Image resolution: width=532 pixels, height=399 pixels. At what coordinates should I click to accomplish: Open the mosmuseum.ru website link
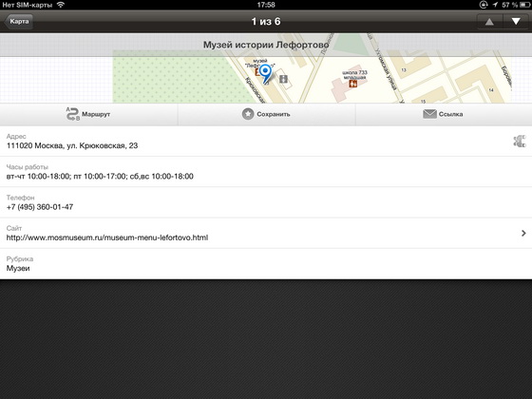point(107,237)
